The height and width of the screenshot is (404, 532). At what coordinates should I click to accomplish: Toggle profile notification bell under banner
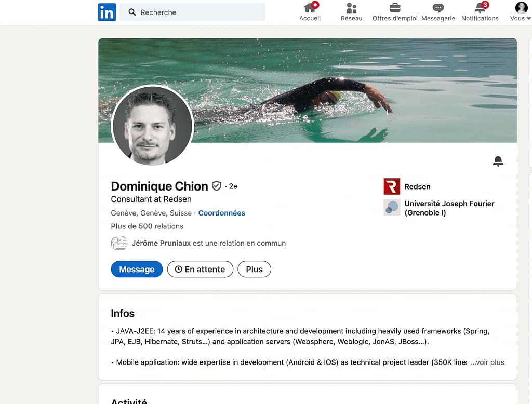(498, 161)
